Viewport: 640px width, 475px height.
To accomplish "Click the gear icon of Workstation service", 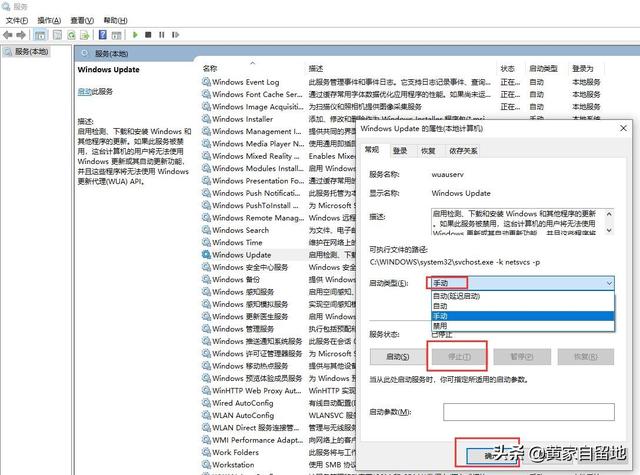I will pos(206,464).
